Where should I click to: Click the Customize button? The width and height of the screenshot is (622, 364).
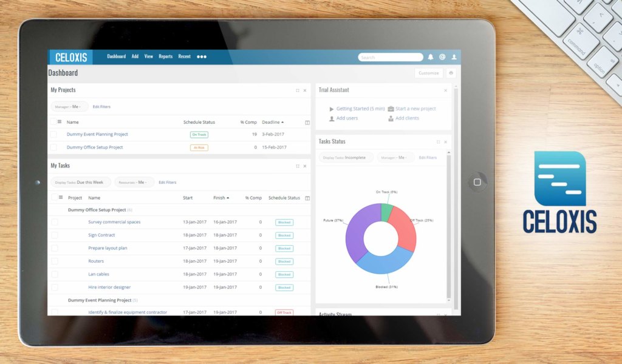click(428, 73)
